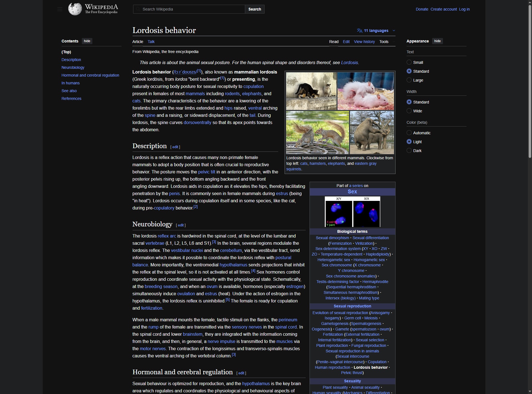532x394 pixels.
Task: Select Standard text size
Action: (409, 71)
